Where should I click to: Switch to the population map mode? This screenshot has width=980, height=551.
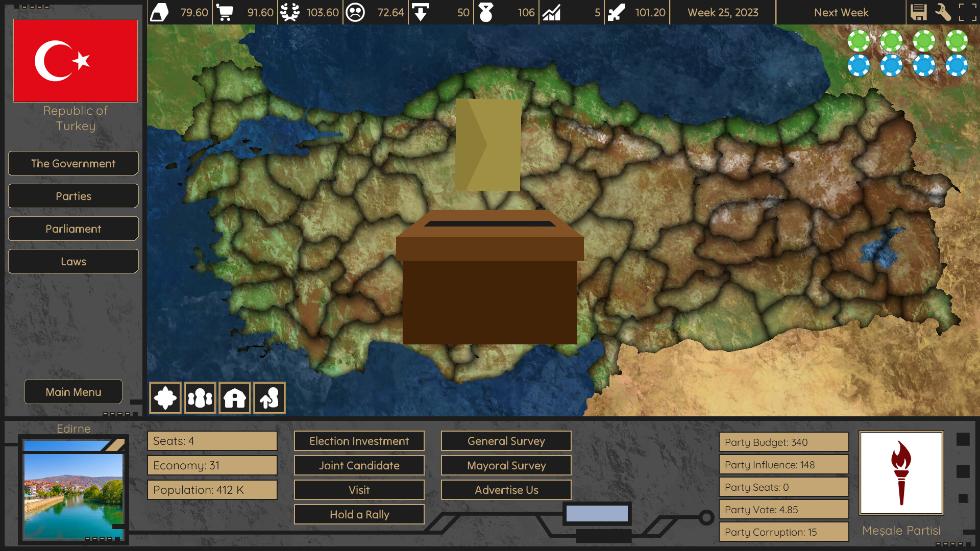tap(200, 397)
